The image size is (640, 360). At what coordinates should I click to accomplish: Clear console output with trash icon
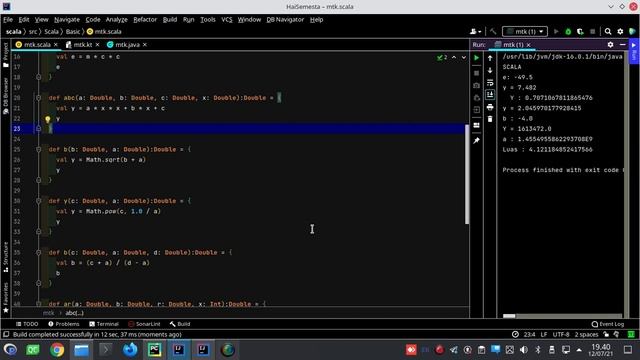490,119
